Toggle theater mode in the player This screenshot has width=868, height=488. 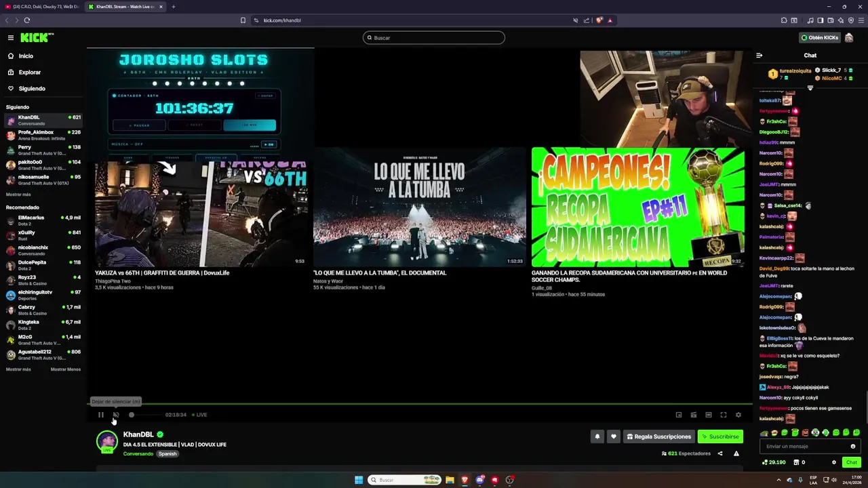(709, 415)
